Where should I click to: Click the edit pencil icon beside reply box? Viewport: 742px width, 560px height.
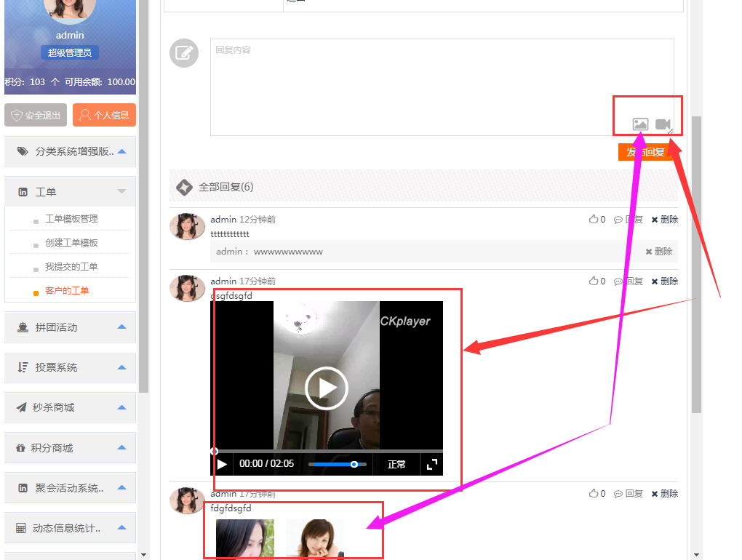pyautogui.click(x=184, y=53)
